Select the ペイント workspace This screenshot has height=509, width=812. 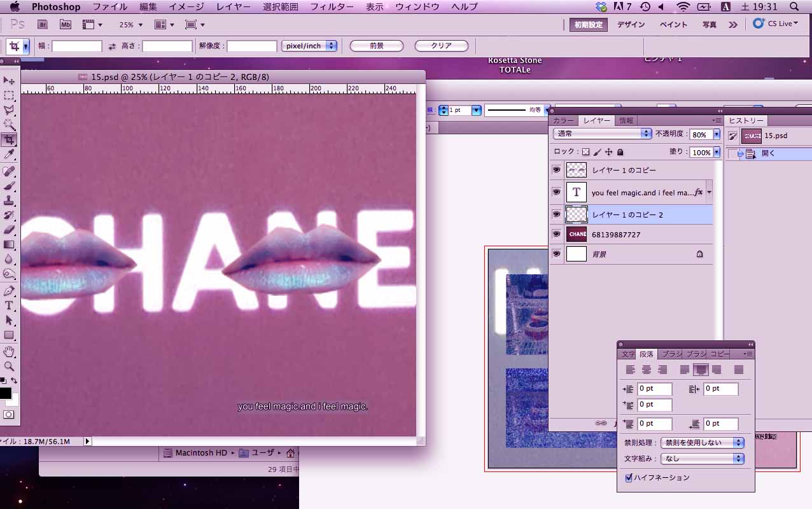coord(673,25)
